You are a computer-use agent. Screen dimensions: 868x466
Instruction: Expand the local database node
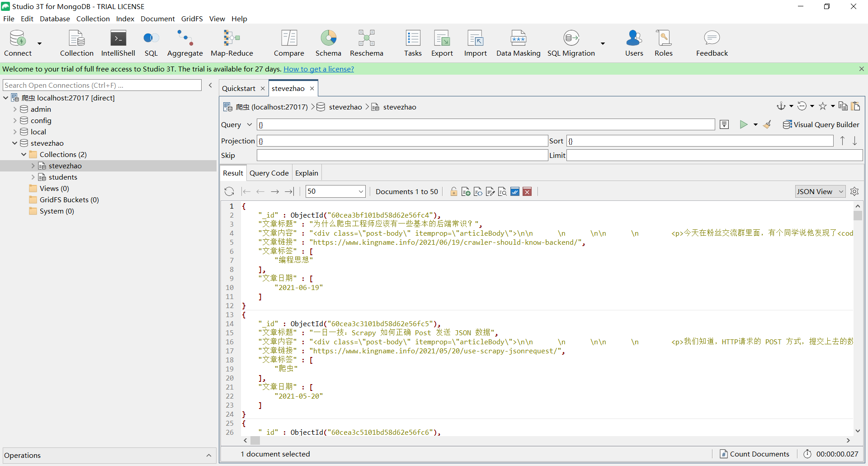(15, 132)
